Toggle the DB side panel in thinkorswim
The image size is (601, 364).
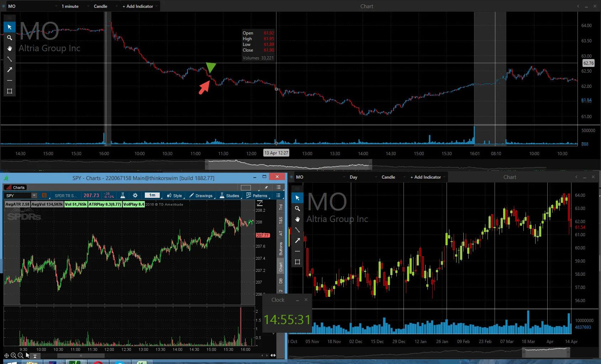(x=280, y=281)
